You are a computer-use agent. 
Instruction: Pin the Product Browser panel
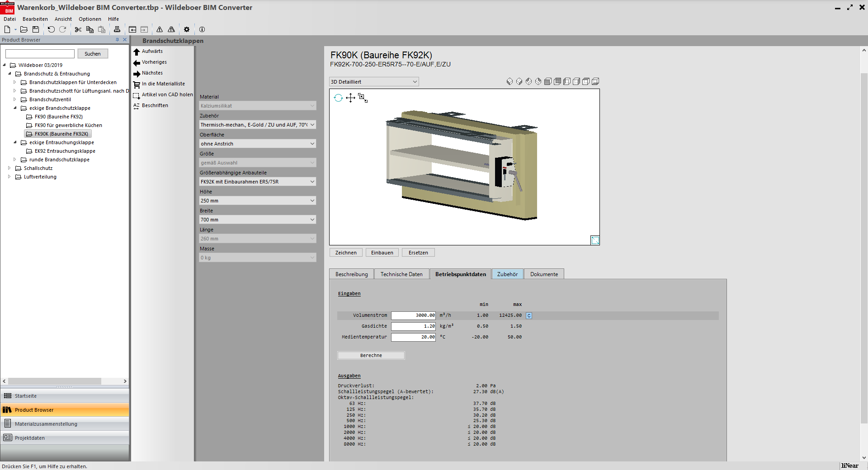coord(118,40)
